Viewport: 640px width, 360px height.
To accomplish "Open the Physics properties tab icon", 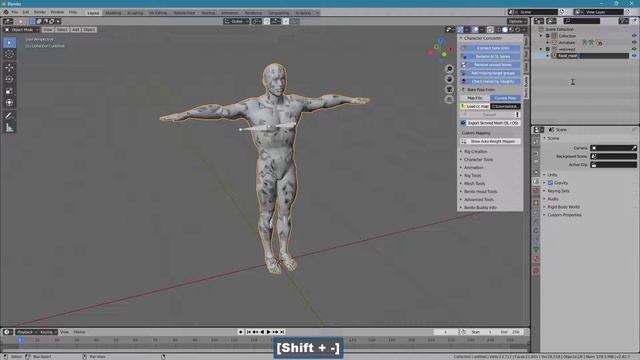I will pos(536,231).
